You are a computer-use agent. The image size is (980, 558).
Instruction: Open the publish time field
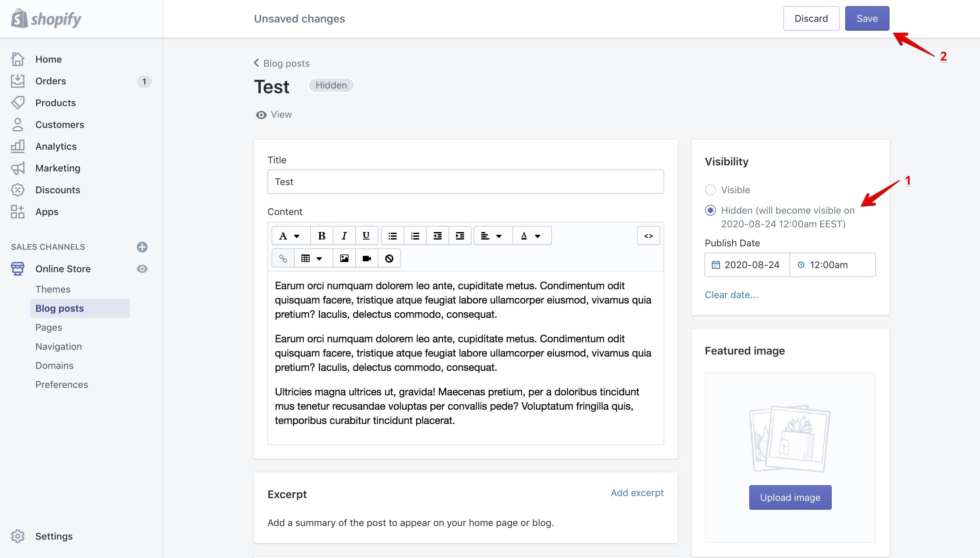pyautogui.click(x=832, y=265)
